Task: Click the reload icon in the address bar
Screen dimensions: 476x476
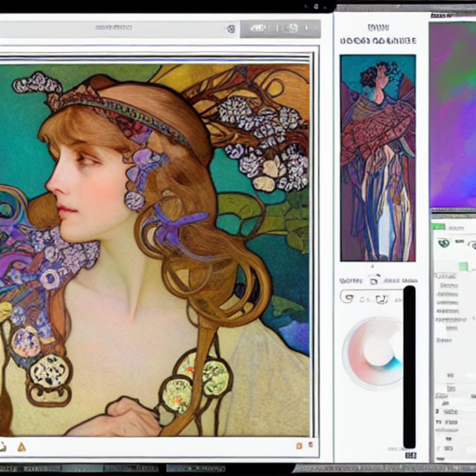Action: pyautogui.click(x=231, y=29)
